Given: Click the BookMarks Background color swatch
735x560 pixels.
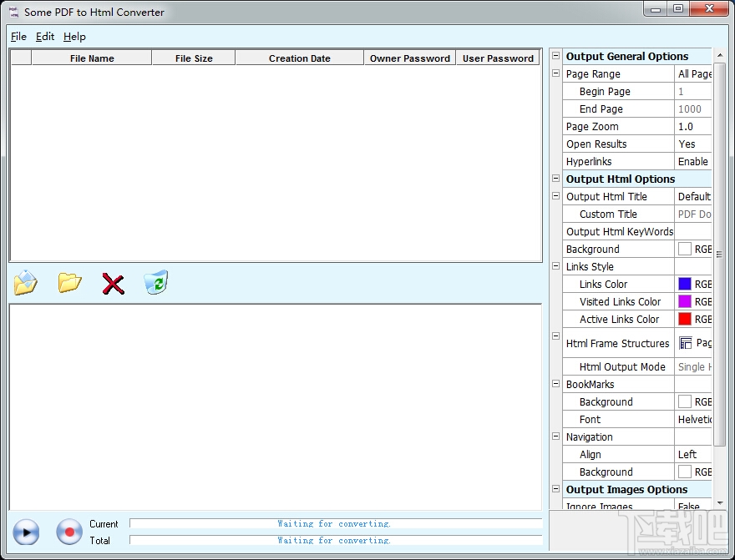Looking at the screenshot, I should click(x=685, y=401).
